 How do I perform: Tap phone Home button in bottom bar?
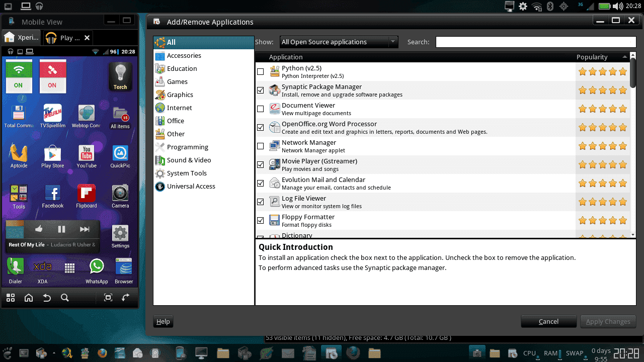point(29,298)
